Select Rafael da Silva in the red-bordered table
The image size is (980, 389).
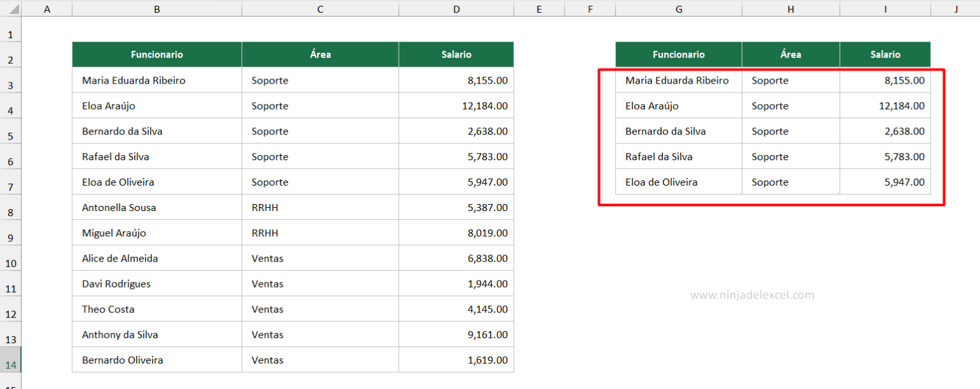tap(678, 156)
